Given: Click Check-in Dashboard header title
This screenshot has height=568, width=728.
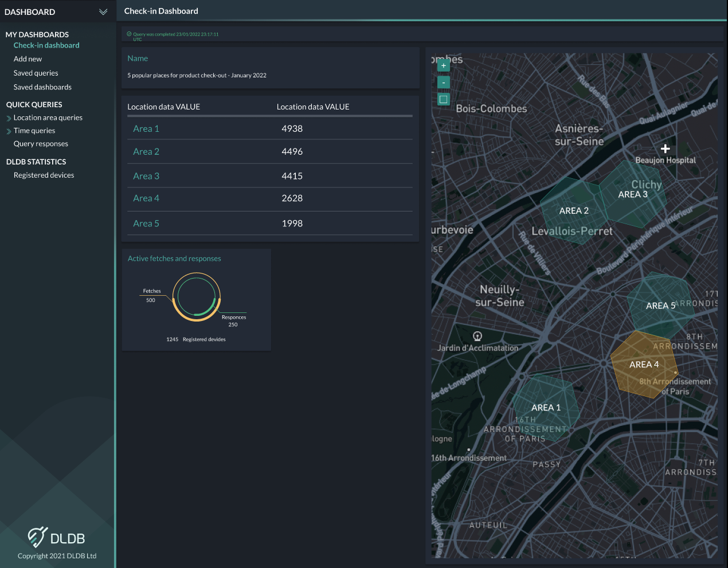Looking at the screenshot, I should (x=161, y=11).
